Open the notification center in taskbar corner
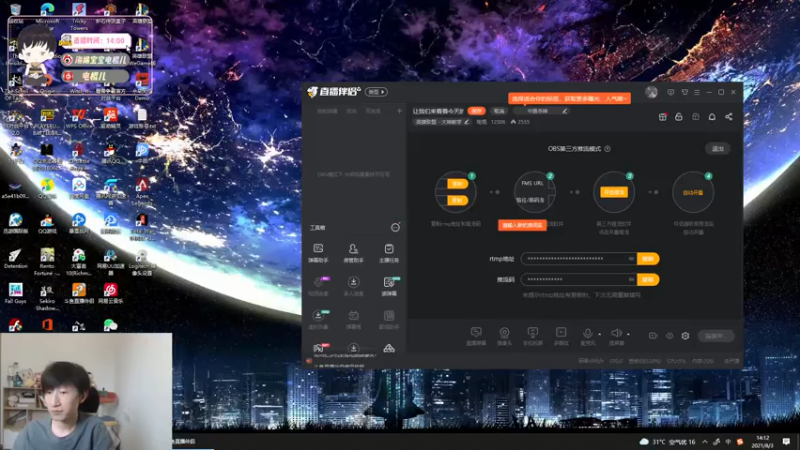800x450 pixels. point(786,441)
